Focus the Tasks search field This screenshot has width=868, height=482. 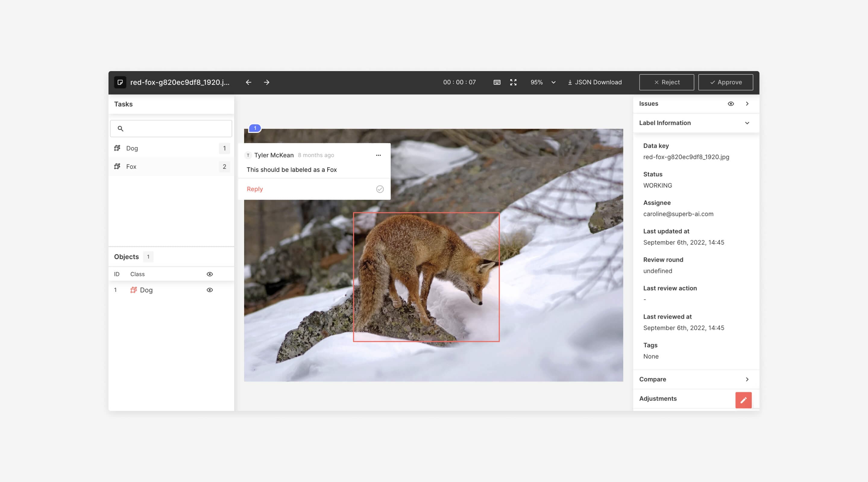[x=171, y=128]
